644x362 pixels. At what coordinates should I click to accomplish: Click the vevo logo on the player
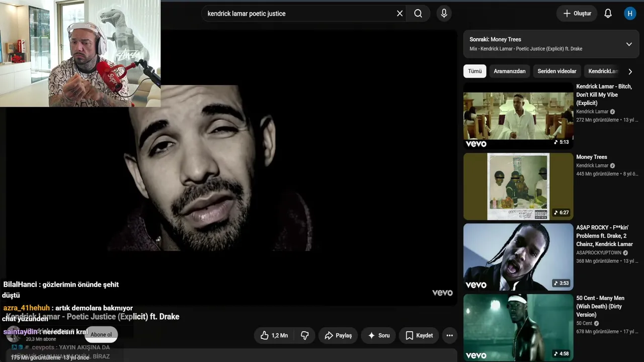442,293
